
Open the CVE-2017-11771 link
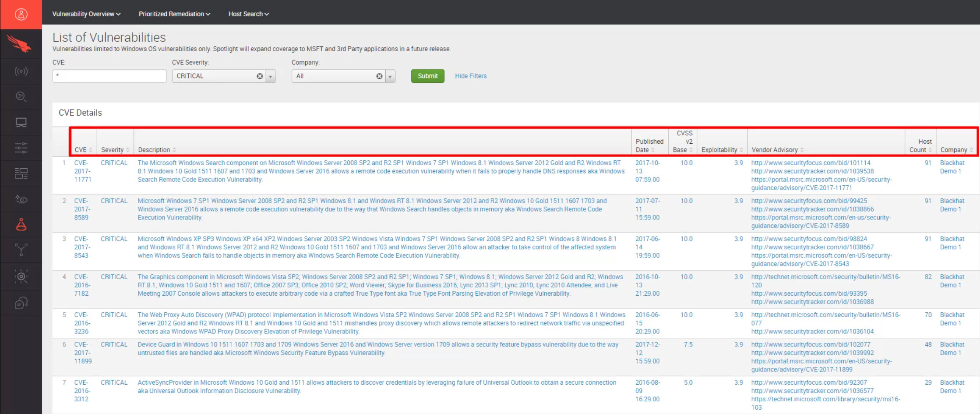[82, 171]
